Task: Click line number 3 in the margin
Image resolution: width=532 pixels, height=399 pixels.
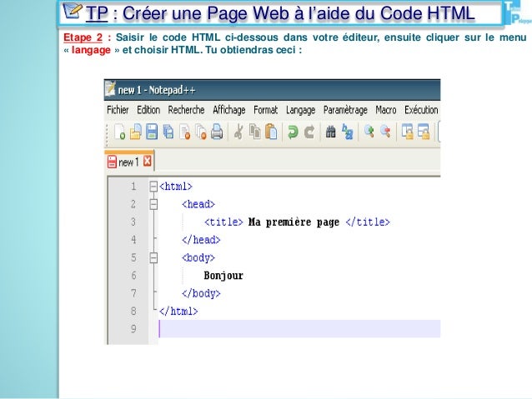Action: pos(133,222)
